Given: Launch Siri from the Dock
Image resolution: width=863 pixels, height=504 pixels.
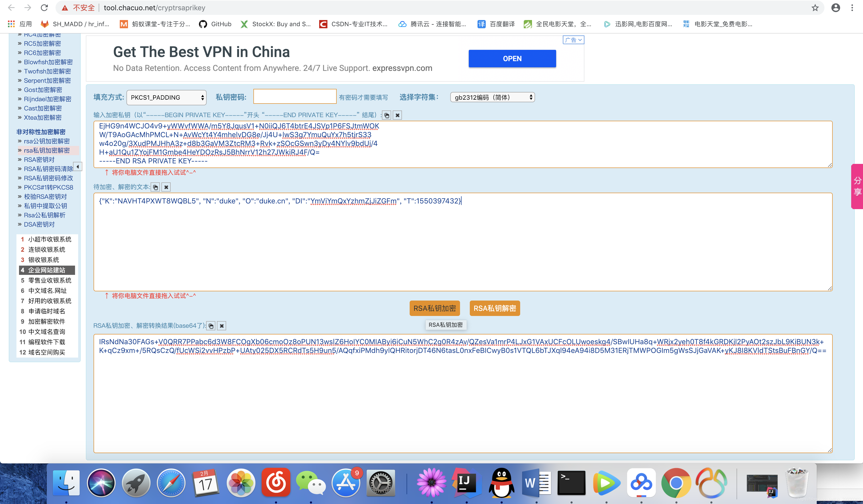Looking at the screenshot, I should point(101,483).
